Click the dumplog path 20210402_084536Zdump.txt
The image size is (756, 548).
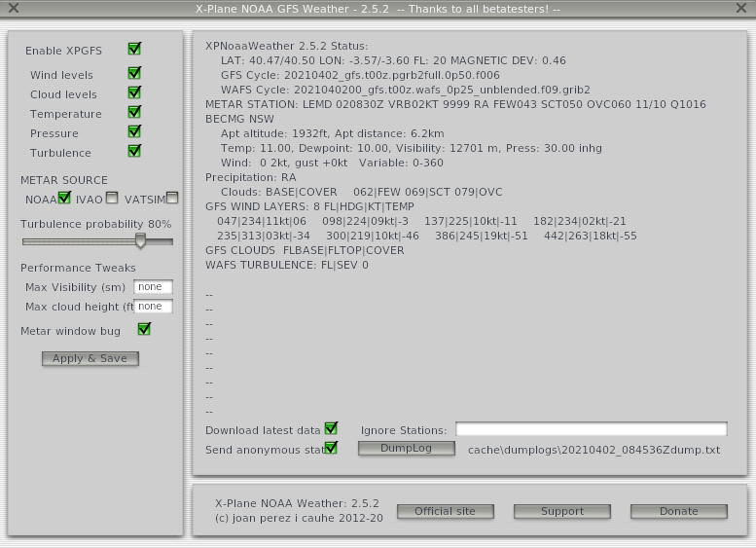[x=594, y=450]
